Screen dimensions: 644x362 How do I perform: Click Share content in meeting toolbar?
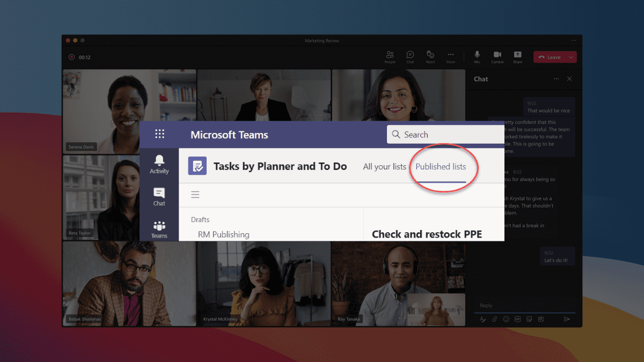pyautogui.click(x=517, y=57)
